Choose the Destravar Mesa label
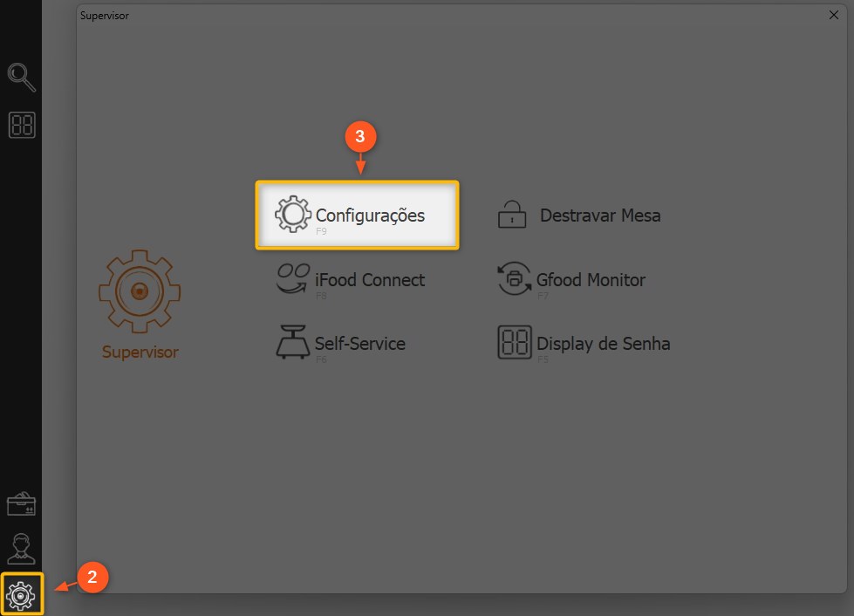The image size is (854, 616). click(600, 215)
